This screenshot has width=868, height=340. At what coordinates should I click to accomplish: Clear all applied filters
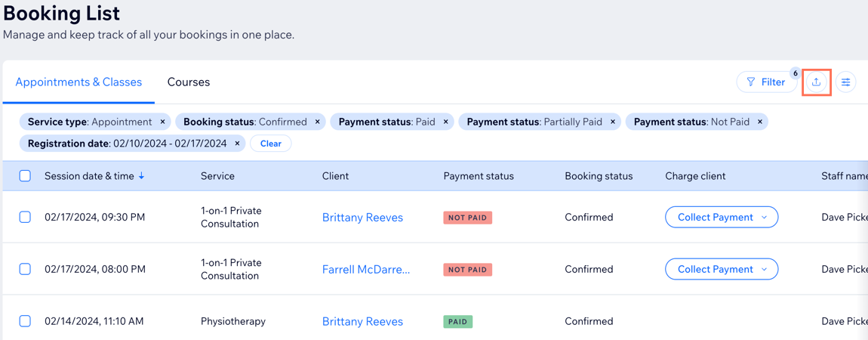pos(270,144)
